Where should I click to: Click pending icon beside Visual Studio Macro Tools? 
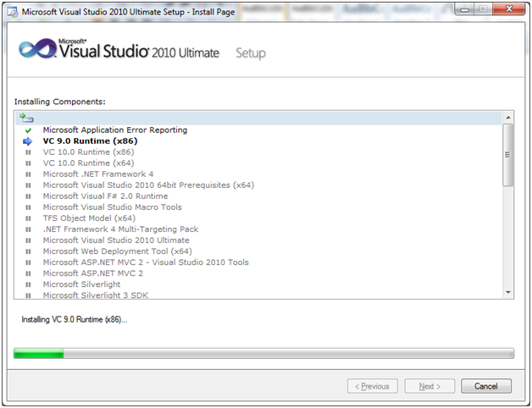tap(28, 207)
